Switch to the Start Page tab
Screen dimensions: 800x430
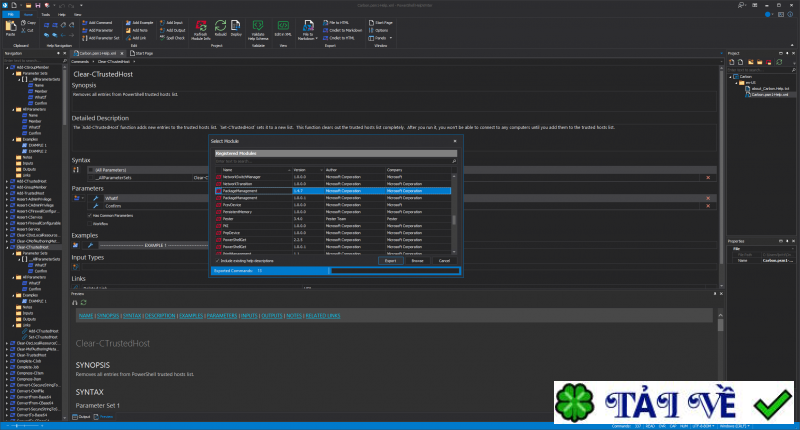click(143, 53)
